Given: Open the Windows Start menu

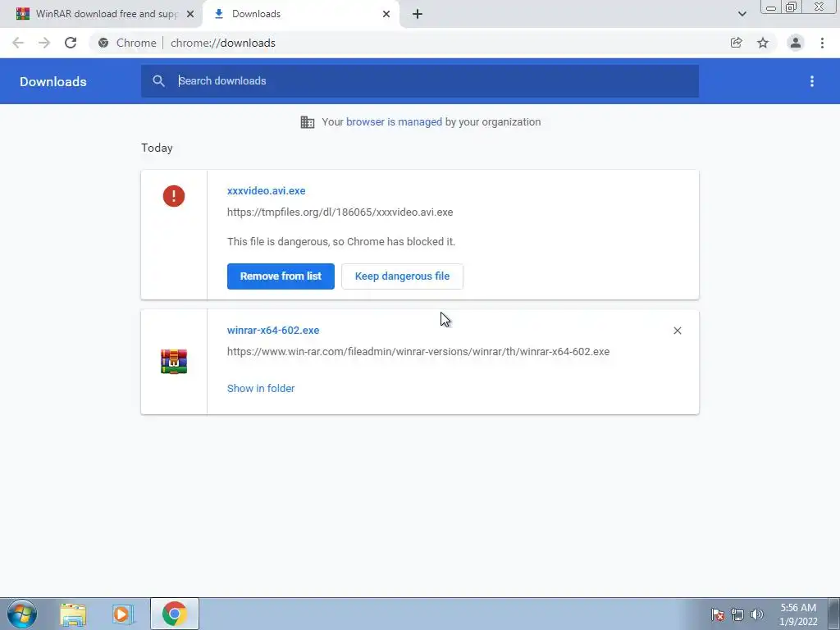Looking at the screenshot, I should [x=22, y=614].
